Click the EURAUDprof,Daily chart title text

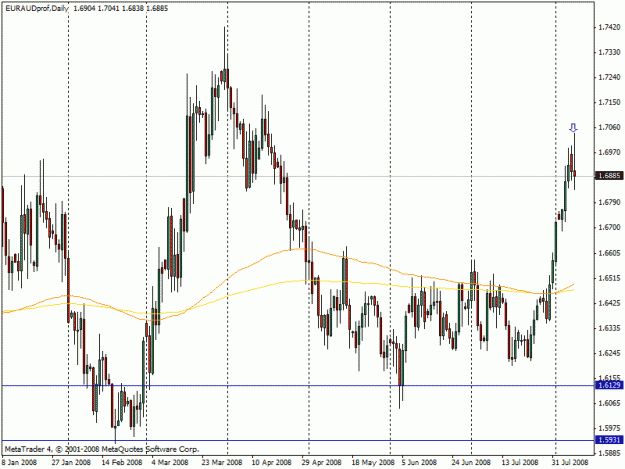pos(37,8)
